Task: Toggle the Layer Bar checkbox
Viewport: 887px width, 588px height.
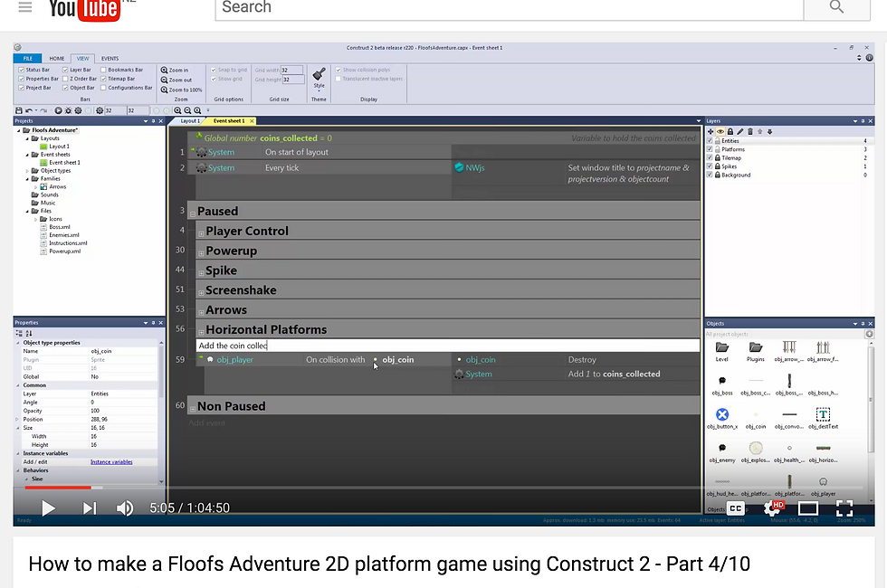Action: click(65, 71)
